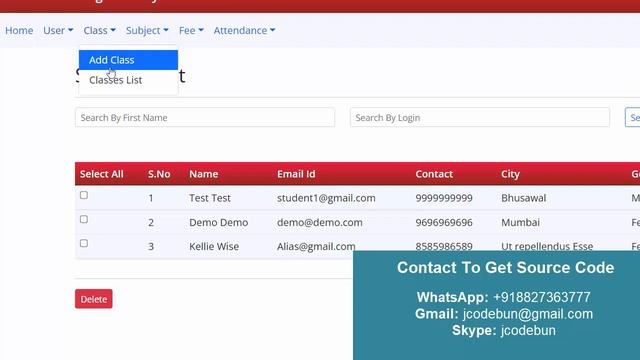This screenshot has width=640, height=360.
Task: Tick the checkbox for Test Test row
Action: (84, 195)
